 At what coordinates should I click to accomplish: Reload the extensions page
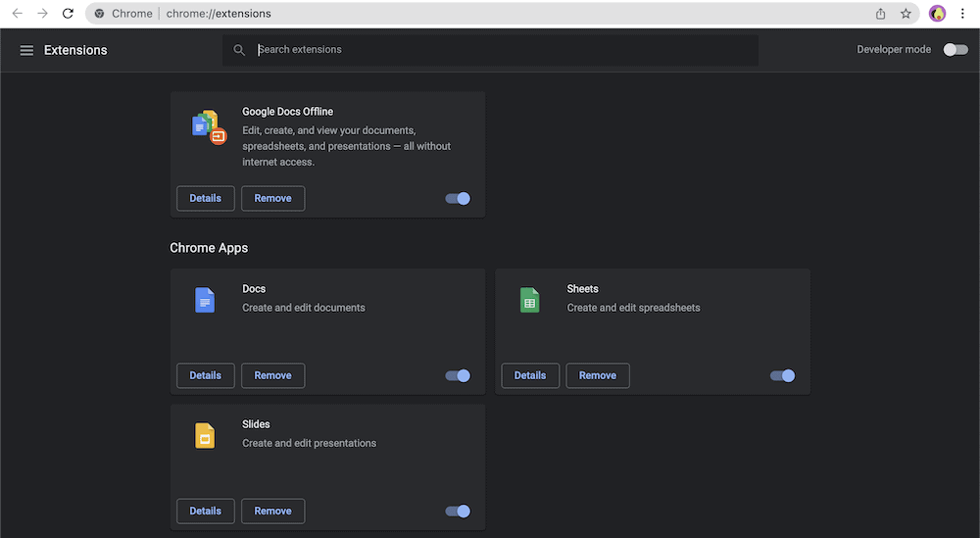(x=69, y=13)
